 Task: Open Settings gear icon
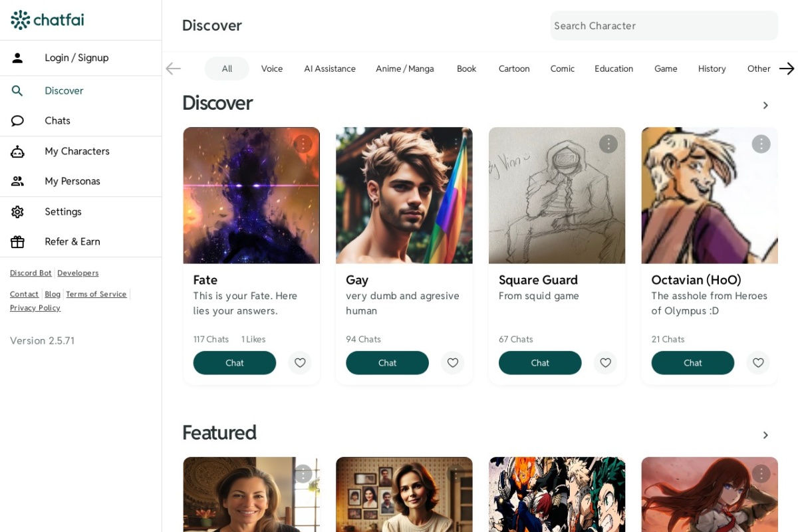17,211
